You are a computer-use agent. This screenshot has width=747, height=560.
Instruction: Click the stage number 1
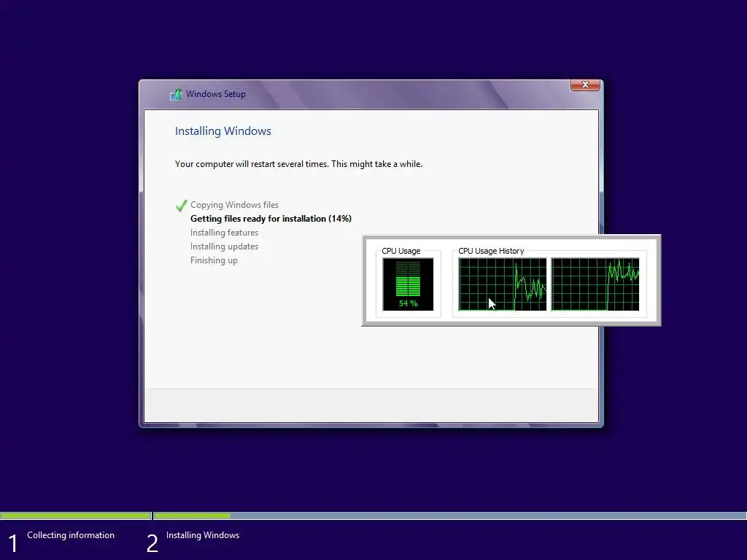pyautogui.click(x=13, y=543)
